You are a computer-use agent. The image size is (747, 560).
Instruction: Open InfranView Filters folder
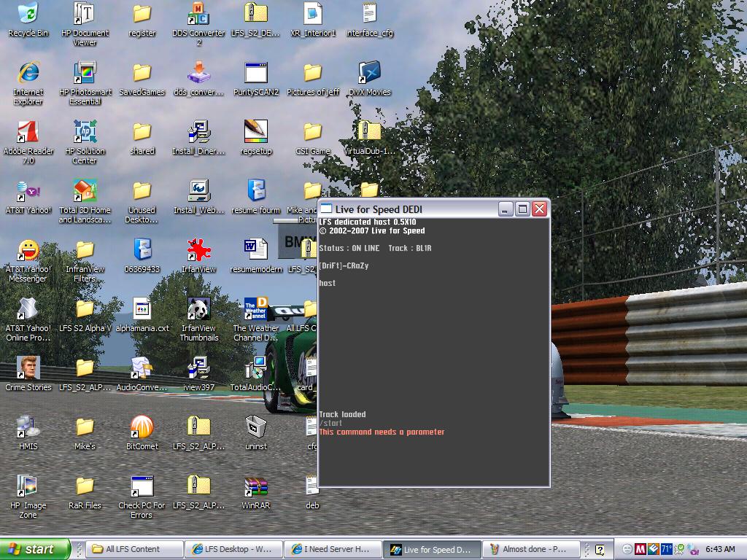pyautogui.click(x=85, y=249)
